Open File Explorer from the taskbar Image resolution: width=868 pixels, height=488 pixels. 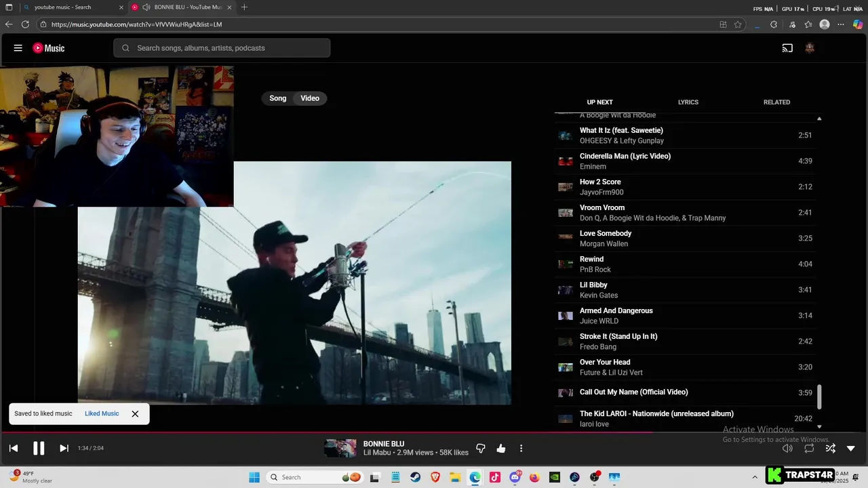pyautogui.click(x=455, y=477)
